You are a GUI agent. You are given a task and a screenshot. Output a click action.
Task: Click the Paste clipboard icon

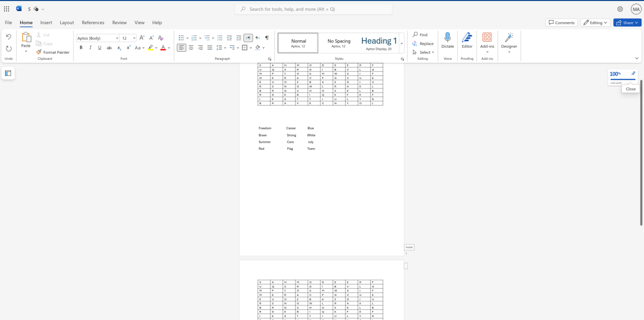pyautogui.click(x=26, y=37)
